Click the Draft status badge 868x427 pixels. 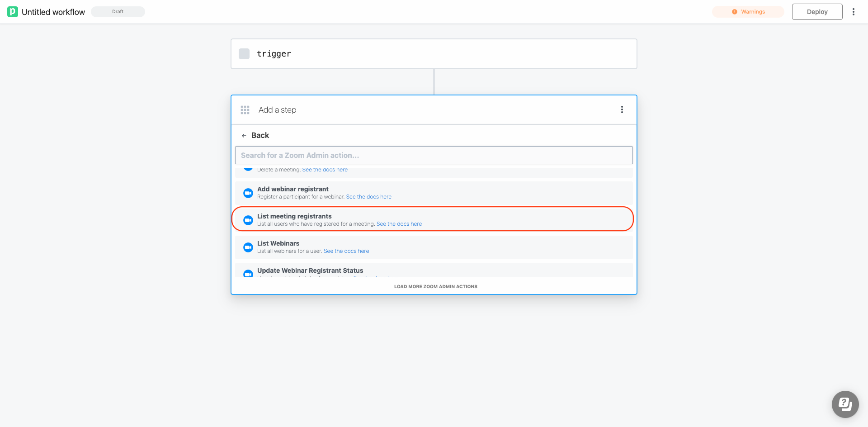point(118,11)
